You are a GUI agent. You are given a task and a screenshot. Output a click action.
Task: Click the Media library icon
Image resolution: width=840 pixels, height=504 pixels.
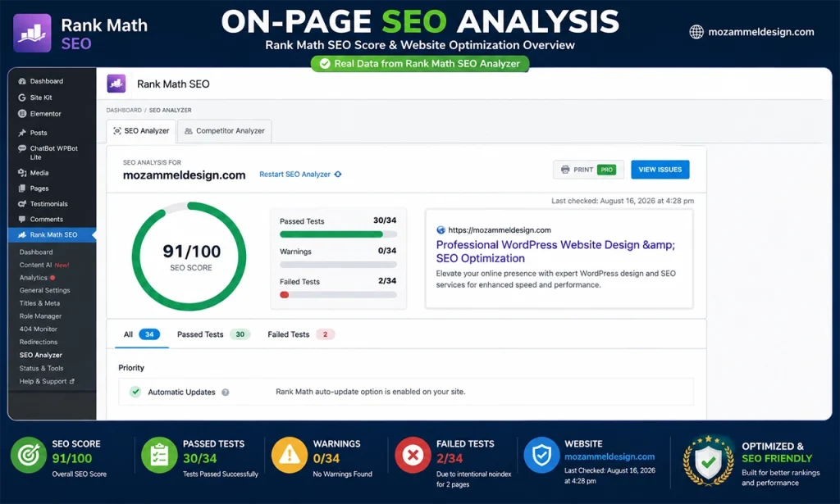22,173
